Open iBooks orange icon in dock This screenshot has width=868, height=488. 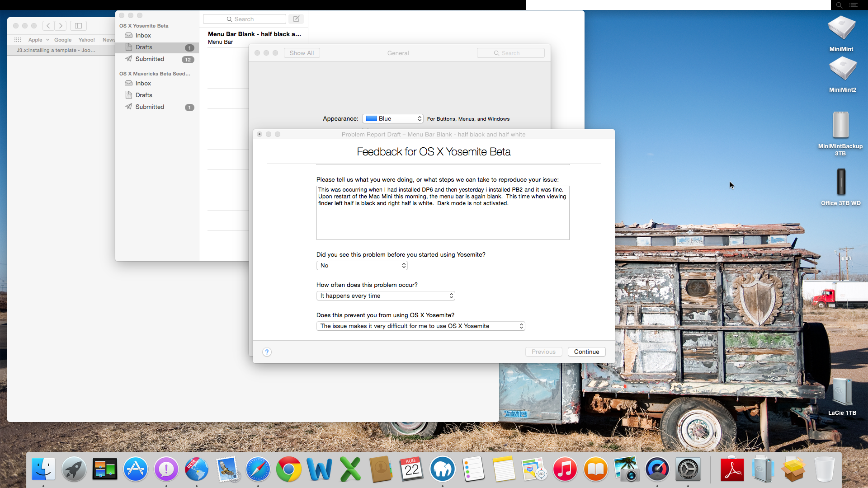pyautogui.click(x=596, y=469)
